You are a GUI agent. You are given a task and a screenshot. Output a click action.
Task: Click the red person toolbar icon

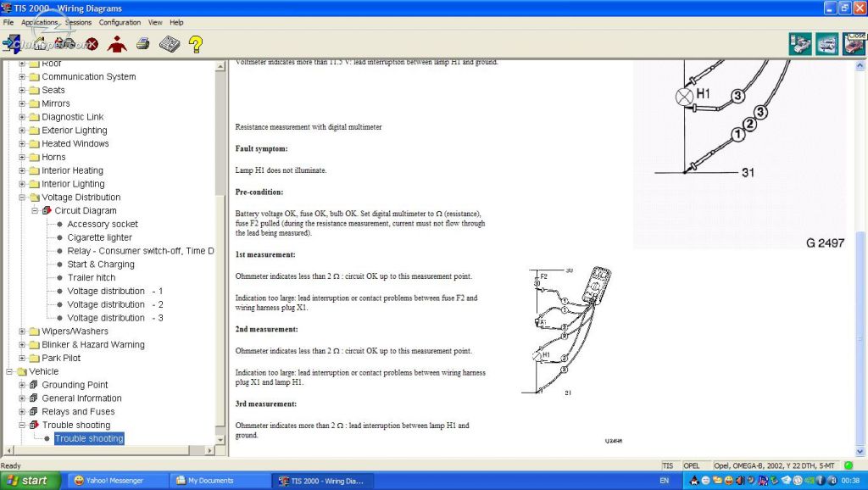coord(117,44)
